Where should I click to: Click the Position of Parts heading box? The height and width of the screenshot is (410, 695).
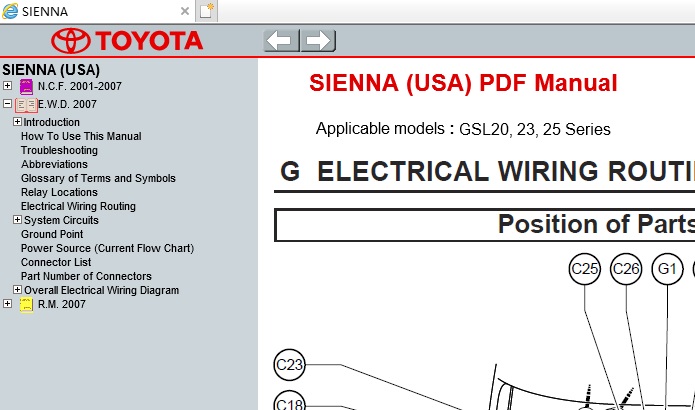pos(484,225)
